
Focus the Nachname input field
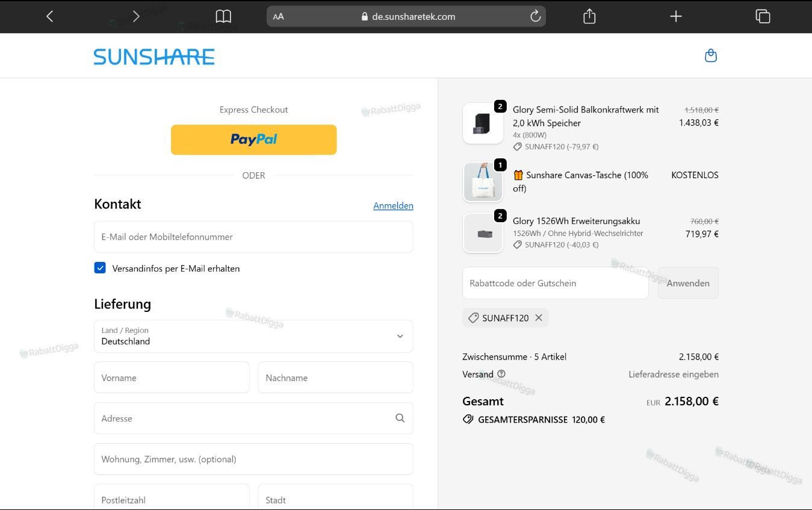click(336, 378)
